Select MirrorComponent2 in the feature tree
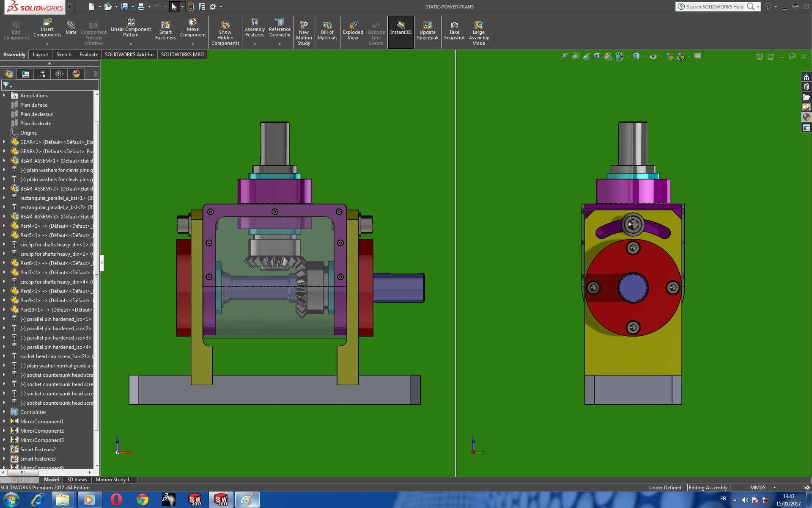 point(42,431)
